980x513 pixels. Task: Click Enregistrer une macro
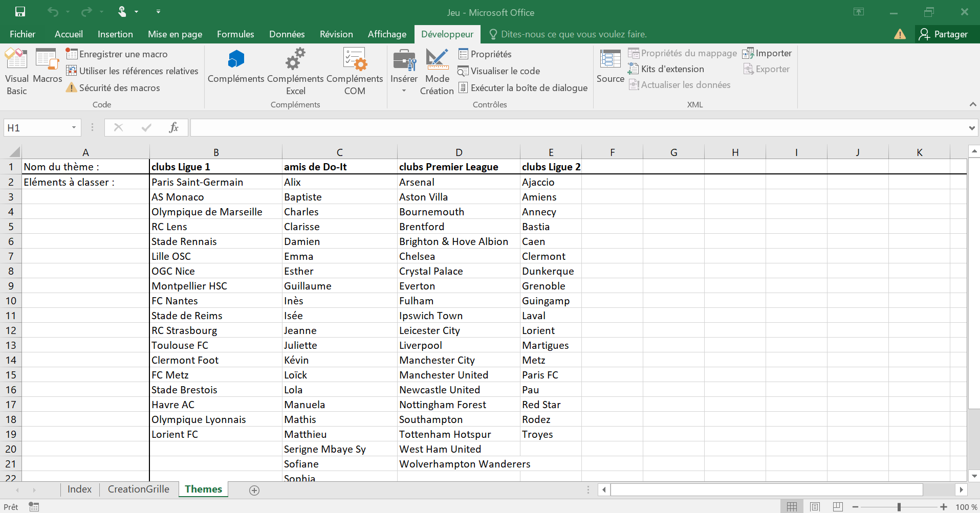click(117, 54)
